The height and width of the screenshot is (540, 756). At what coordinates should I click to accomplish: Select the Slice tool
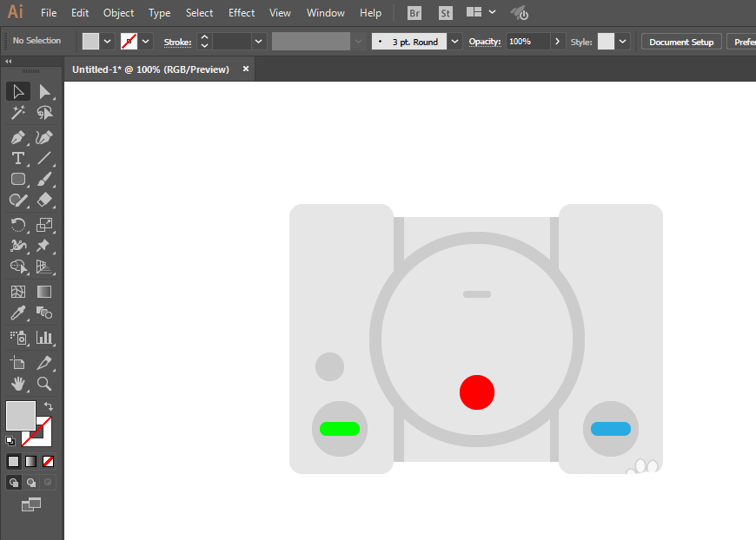pos(44,363)
